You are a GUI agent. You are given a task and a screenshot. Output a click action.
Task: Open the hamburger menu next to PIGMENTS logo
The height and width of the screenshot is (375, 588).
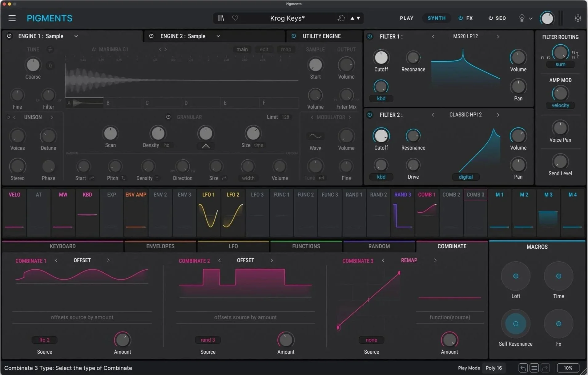[x=12, y=18]
